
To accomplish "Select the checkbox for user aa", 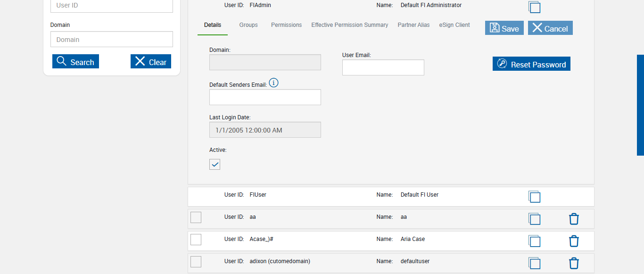I will [196, 217].
